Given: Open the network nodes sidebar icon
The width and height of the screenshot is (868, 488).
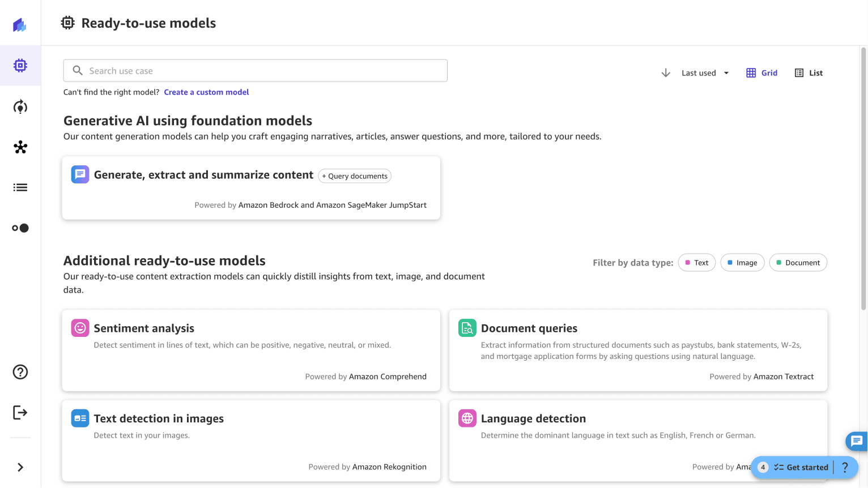Looking at the screenshot, I should tap(20, 147).
